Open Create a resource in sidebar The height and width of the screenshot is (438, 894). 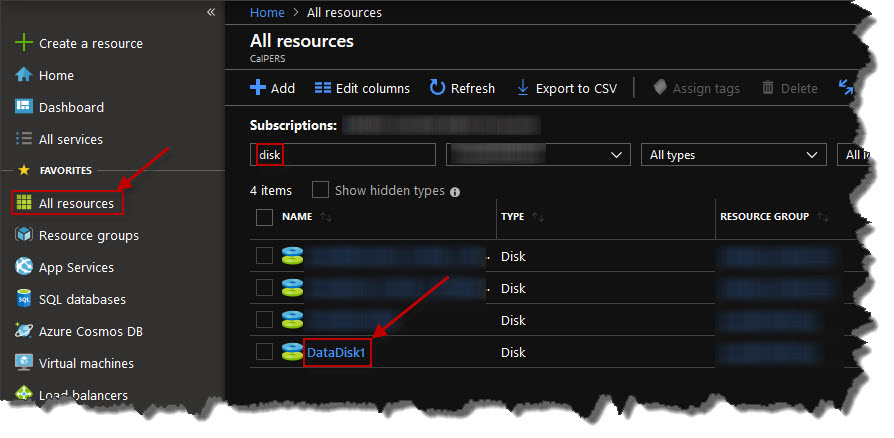(91, 43)
